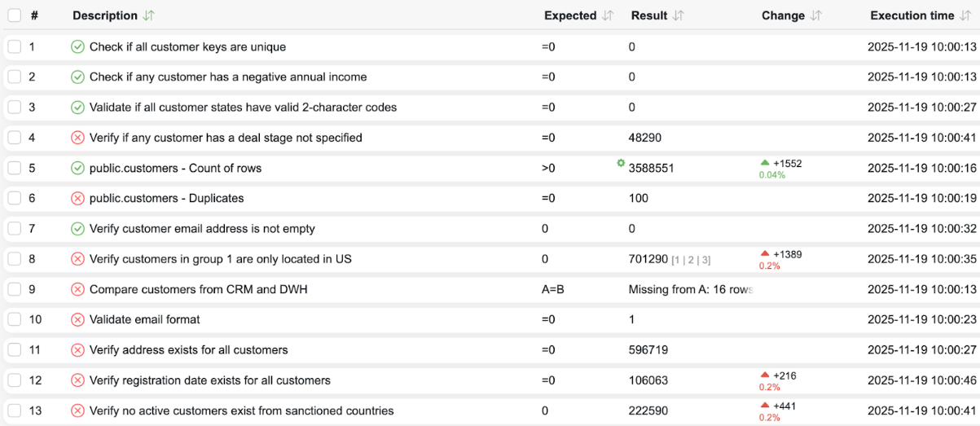980x426 pixels.
Task: Click the red up-arrow change indicator on row 12
Action: pyautogui.click(x=765, y=375)
